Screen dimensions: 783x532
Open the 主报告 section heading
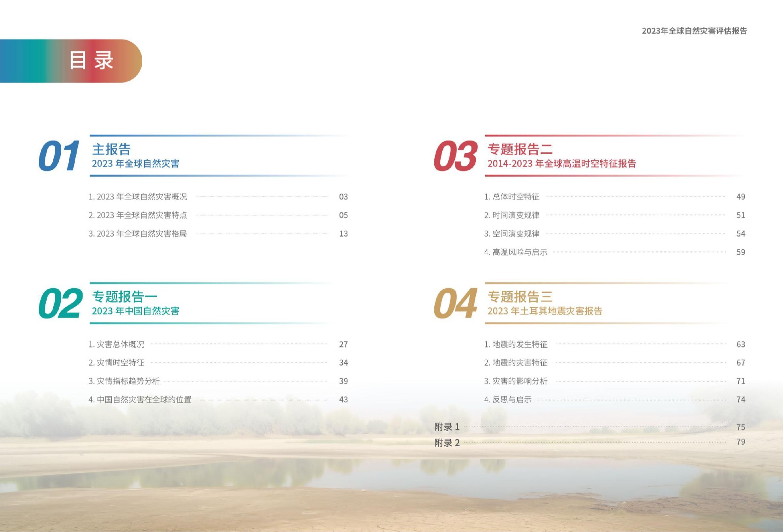(x=111, y=149)
